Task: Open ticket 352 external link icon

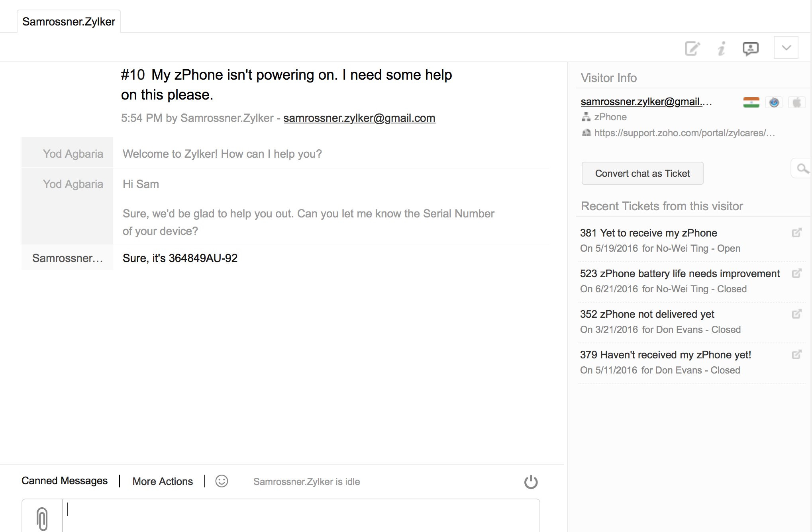Action: [x=796, y=314]
